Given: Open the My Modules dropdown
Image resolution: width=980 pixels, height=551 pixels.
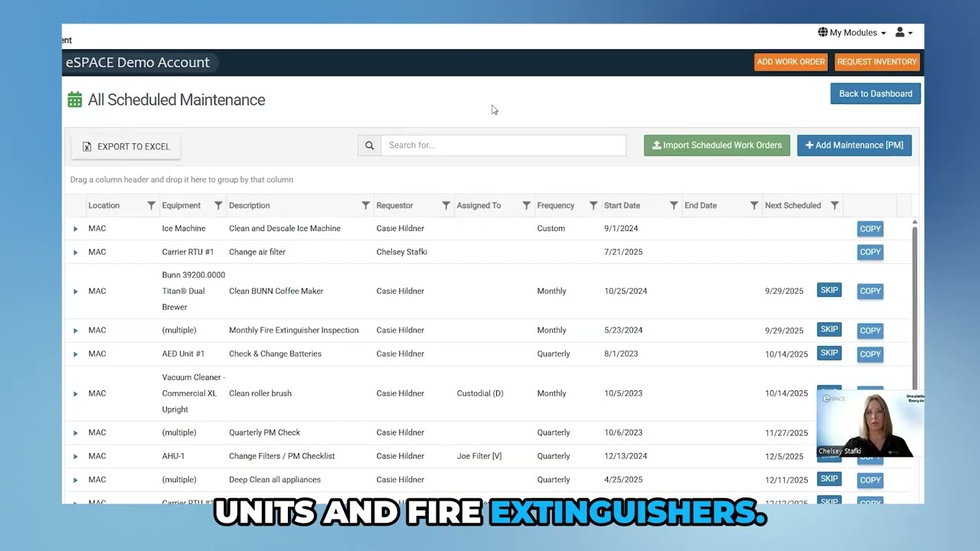Looking at the screenshot, I should tap(851, 32).
